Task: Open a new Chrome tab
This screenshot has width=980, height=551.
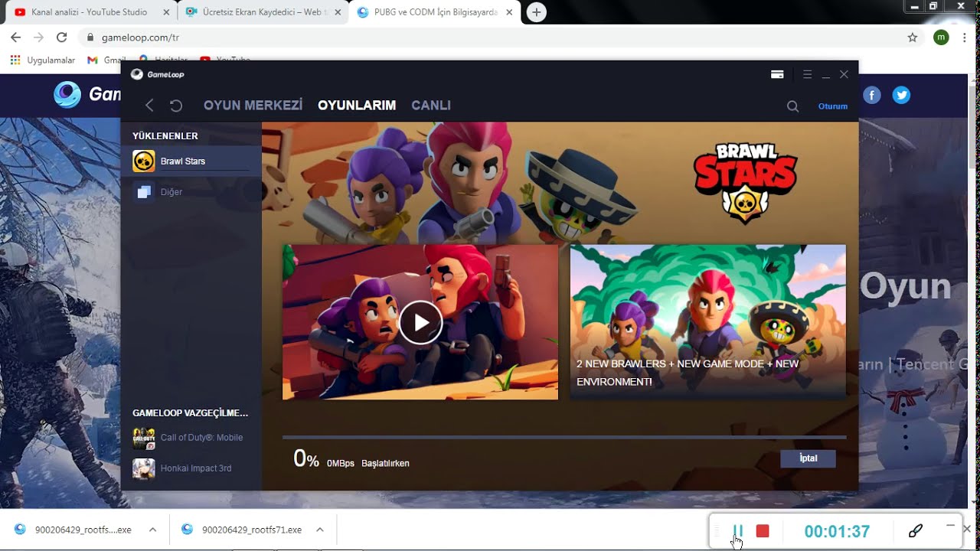Action: [537, 12]
